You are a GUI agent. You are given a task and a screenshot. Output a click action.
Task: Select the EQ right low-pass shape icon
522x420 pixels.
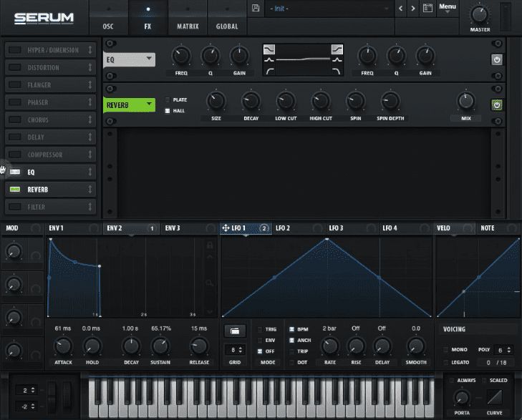[x=337, y=71]
